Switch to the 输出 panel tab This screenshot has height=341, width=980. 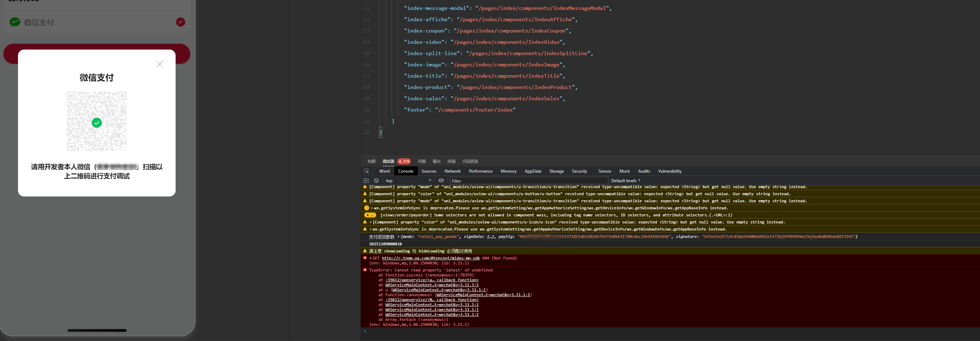pos(436,161)
